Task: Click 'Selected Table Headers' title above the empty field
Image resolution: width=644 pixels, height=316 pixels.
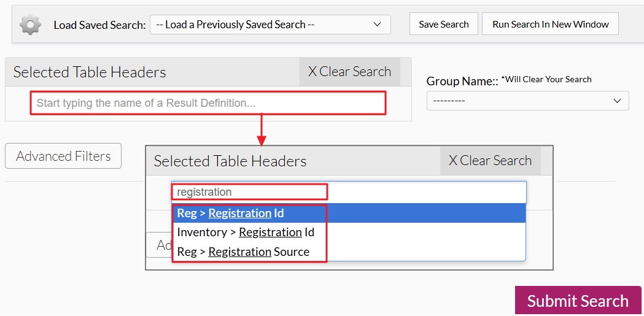Action: click(90, 72)
